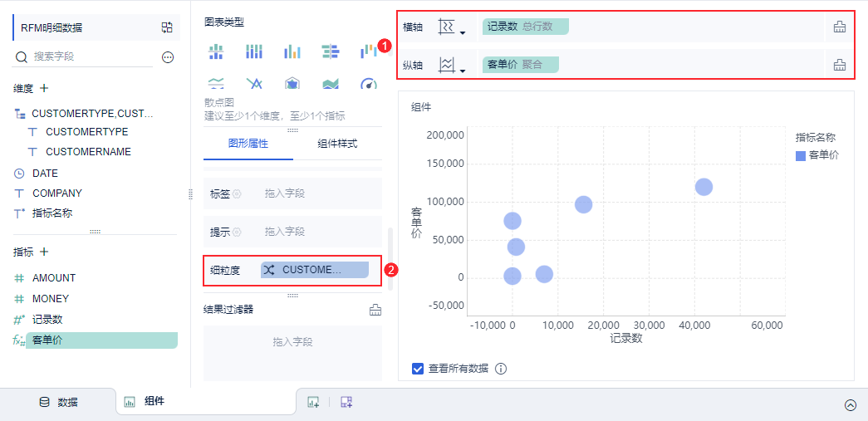Open the 横轴 axis type dropdown
Screen dimensions: 868x421
pos(451,27)
